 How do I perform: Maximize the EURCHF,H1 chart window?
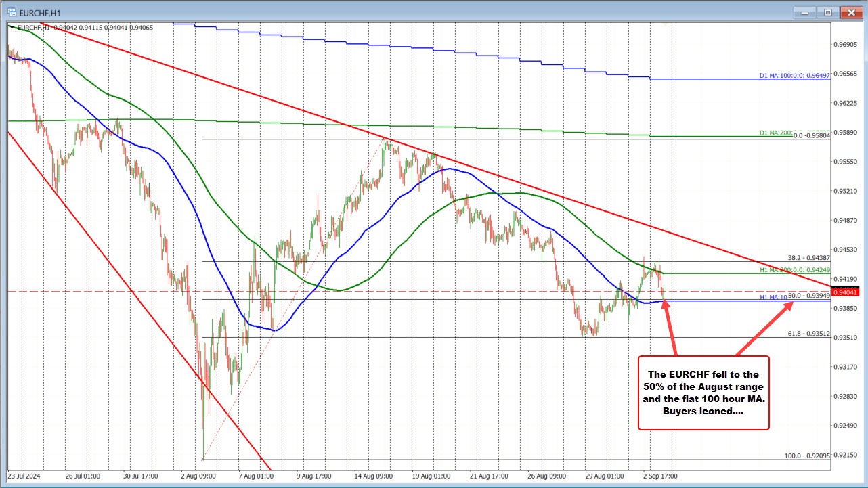(x=828, y=12)
